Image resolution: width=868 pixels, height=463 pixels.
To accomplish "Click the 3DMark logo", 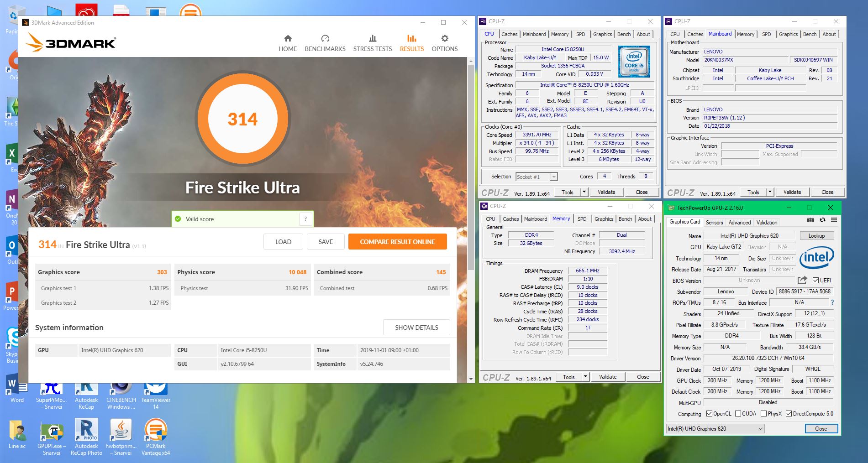I will [x=71, y=42].
